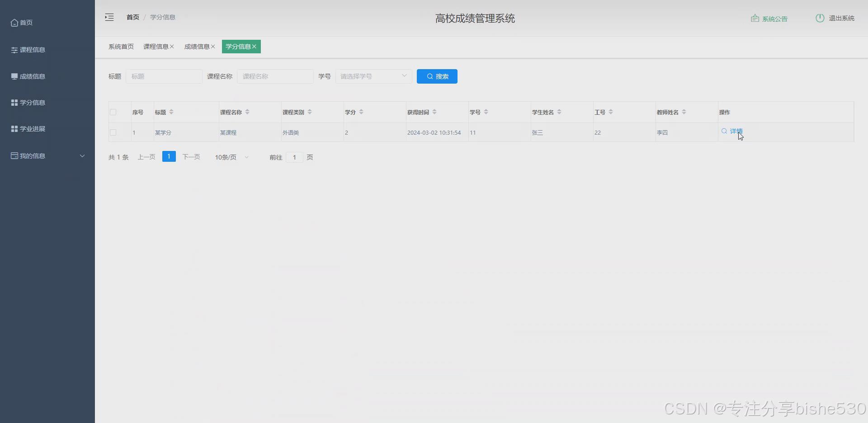The height and width of the screenshot is (423, 868).
Task: Click the 我的信息 card icon in the sidebar
Action: tap(14, 156)
